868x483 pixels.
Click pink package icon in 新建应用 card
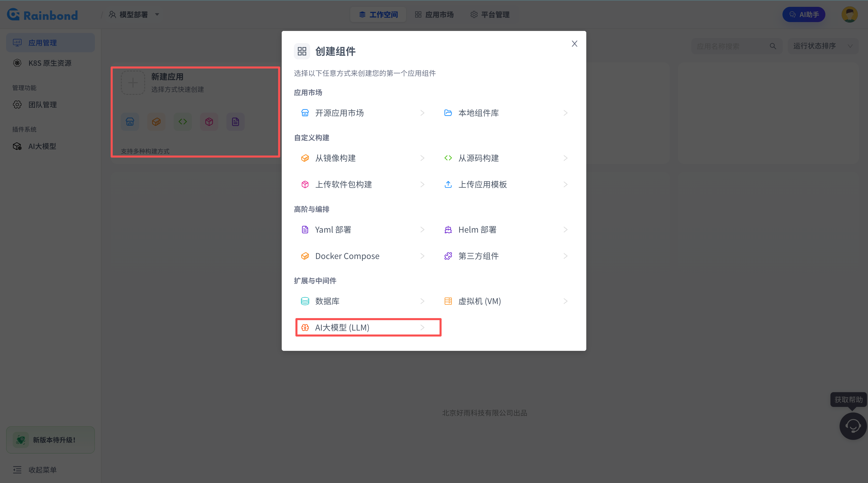[209, 122]
